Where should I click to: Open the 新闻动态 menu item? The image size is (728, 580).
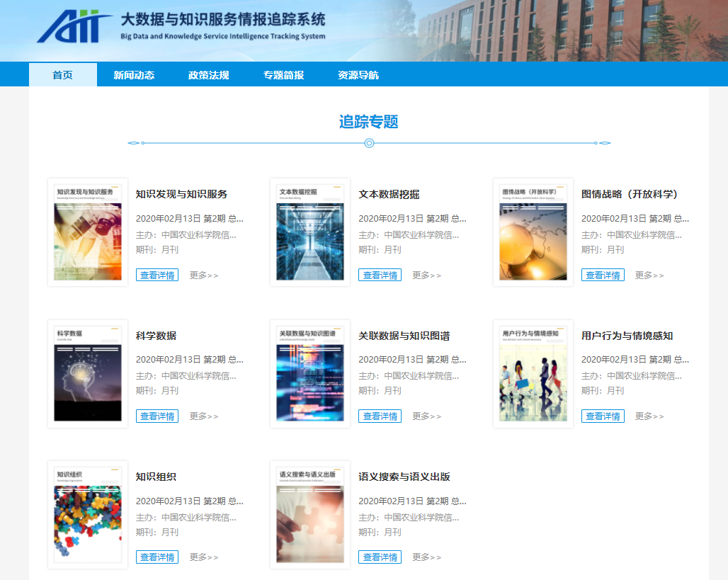pyautogui.click(x=134, y=75)
